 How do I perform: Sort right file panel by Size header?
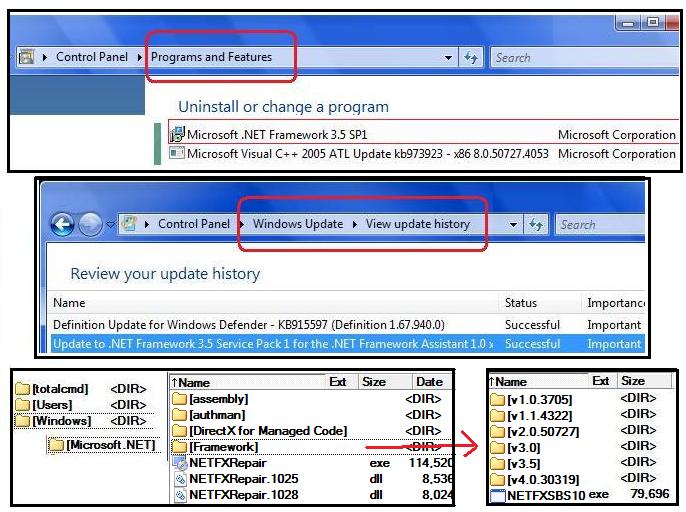[643, 381]
